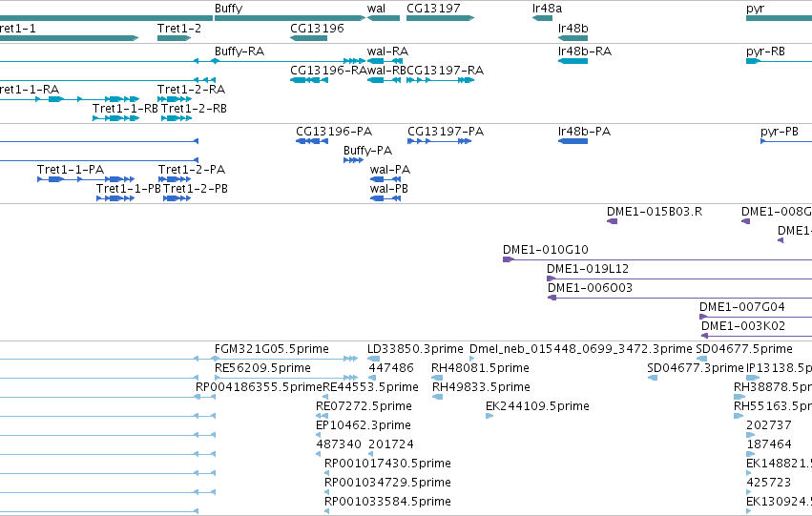Click the EP10462.3prime EST label
Image resolution: width=812 pixels, height=516 pixels.
(363, 426)
